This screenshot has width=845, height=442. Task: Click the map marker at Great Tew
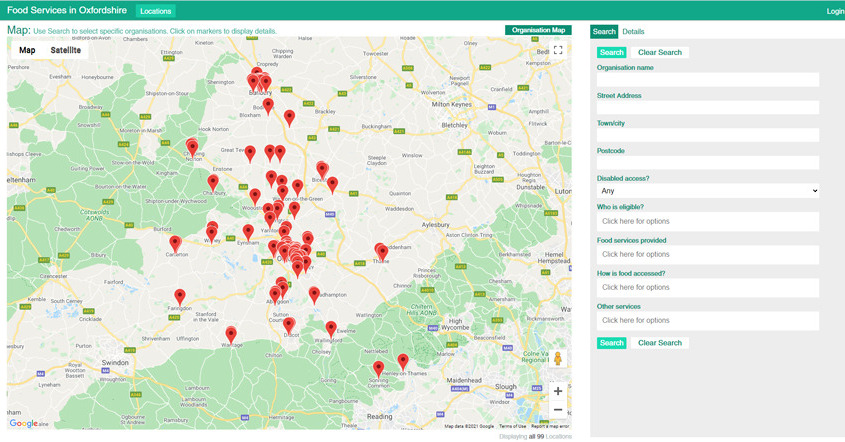250,154
